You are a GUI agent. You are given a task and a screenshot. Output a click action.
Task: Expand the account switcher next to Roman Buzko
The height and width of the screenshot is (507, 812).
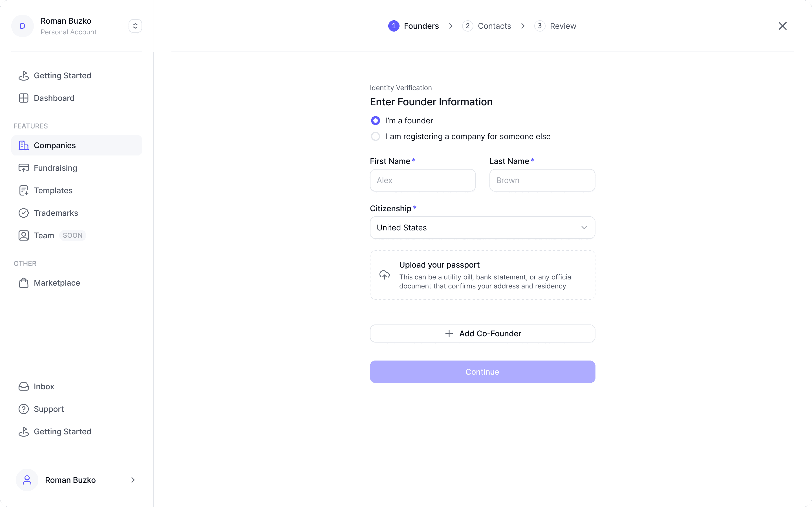click(x=135, y=26)
